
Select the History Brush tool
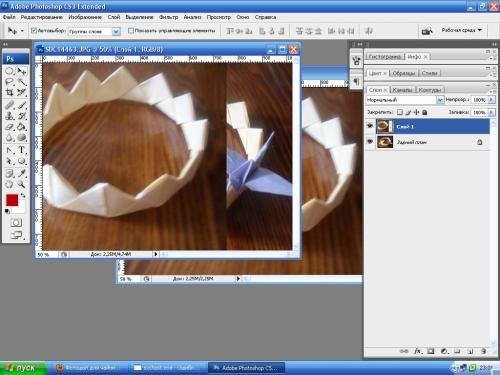[22, 116]
